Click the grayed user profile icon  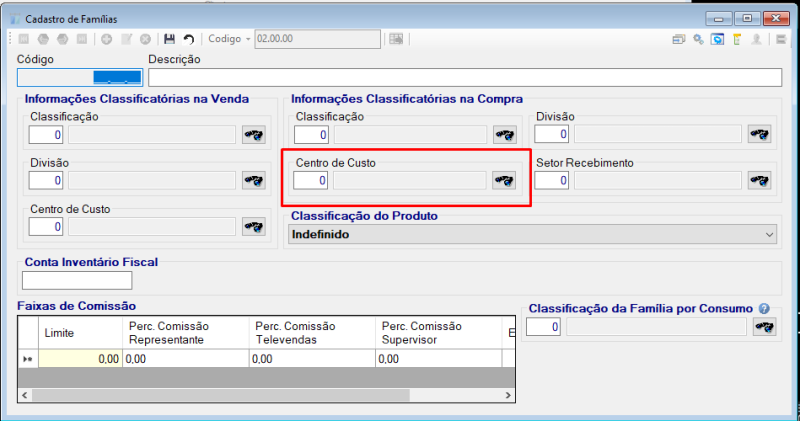pos(756,39)
